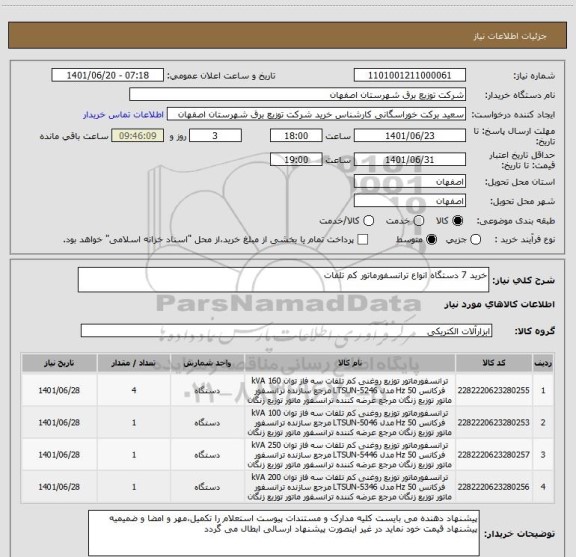Choose the متوسط purchase process option
The height and width of the screenshot is (557, 576).
(431, 240)
